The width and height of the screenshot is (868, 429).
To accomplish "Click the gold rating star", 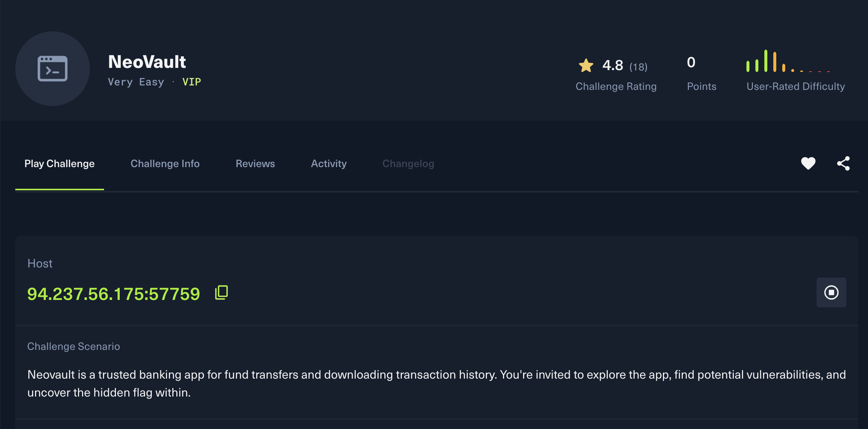I will click(x=586, y=66).
